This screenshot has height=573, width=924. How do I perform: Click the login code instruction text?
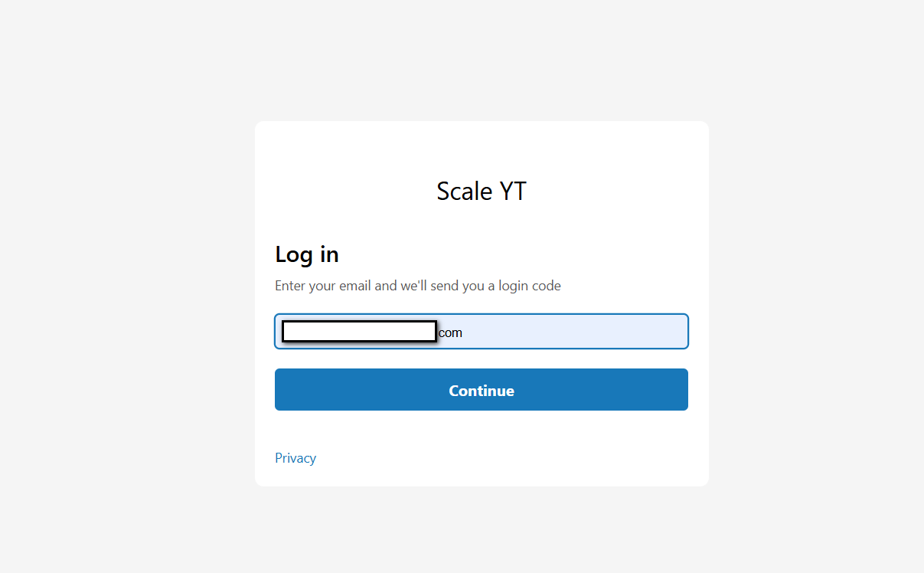(x=418, y=285)
